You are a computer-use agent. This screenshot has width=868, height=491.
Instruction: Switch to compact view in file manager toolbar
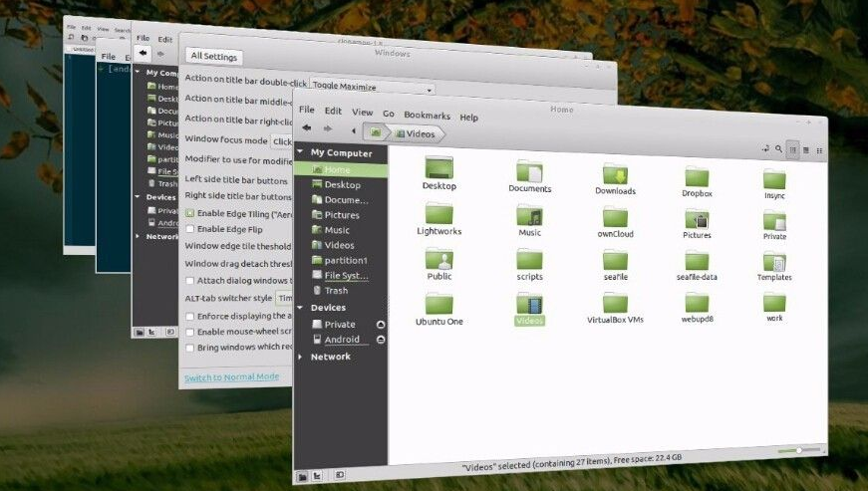tap(818, 150)
